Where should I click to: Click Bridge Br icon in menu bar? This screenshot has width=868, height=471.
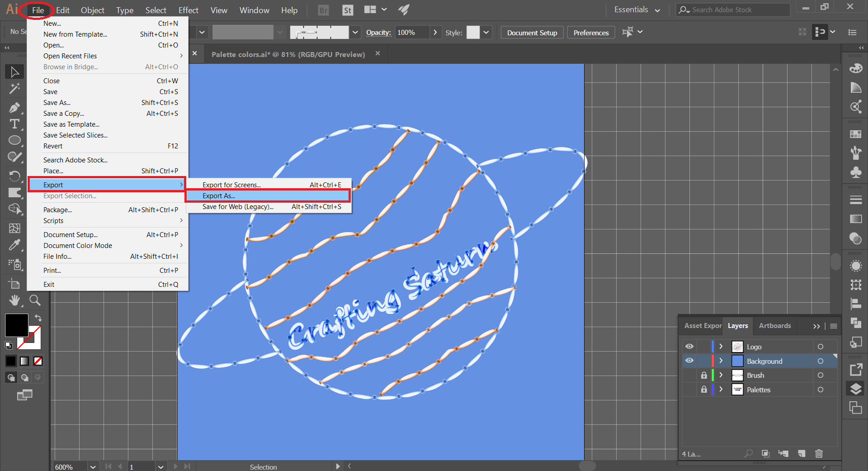324,10
